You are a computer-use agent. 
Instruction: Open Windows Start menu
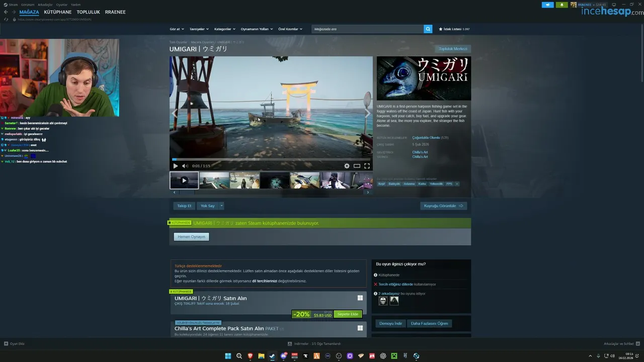pyautogui.click(x=228, y=356)
